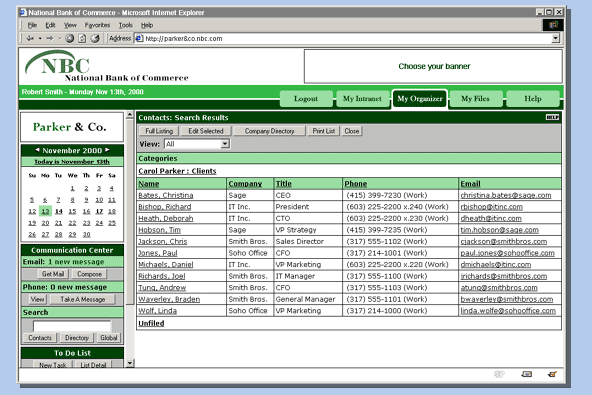Click the Stop loading icon in toolbar
The width and height of the screenshot is (592, 395).
(69, 38)
